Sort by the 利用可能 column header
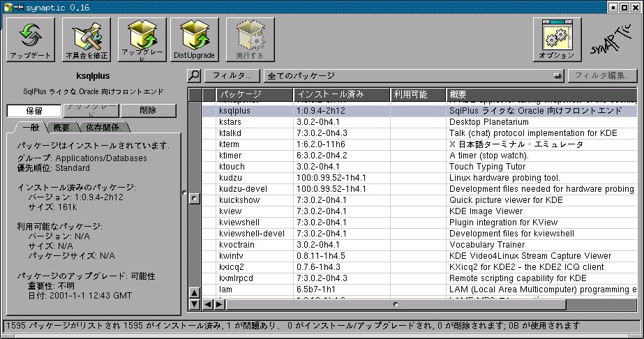Screen dimensions: 644x339 (x=418, y=94)
